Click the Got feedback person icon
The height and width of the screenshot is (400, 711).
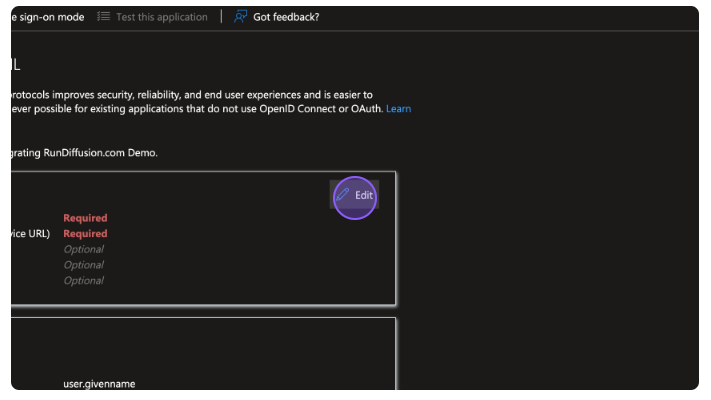241,17
